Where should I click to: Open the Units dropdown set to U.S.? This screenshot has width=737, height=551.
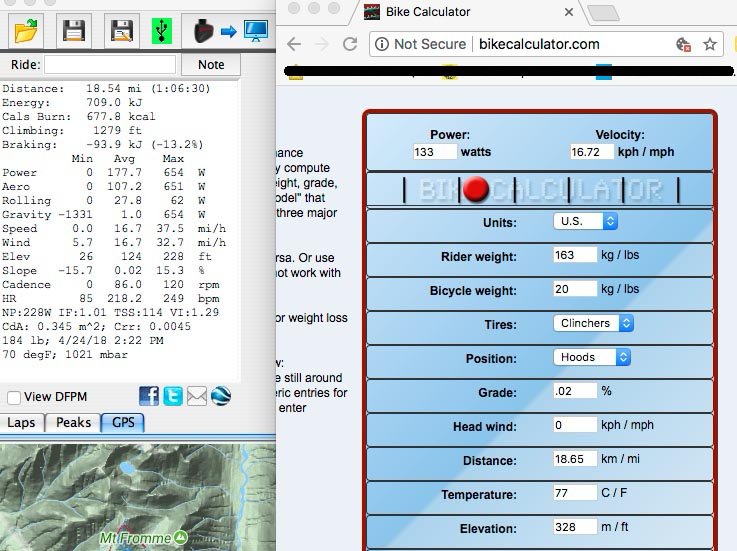585,221
